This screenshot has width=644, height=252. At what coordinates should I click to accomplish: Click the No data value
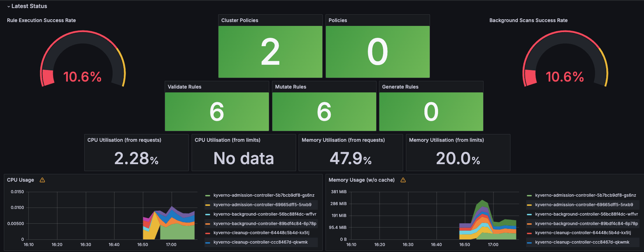tap(244, 158)
